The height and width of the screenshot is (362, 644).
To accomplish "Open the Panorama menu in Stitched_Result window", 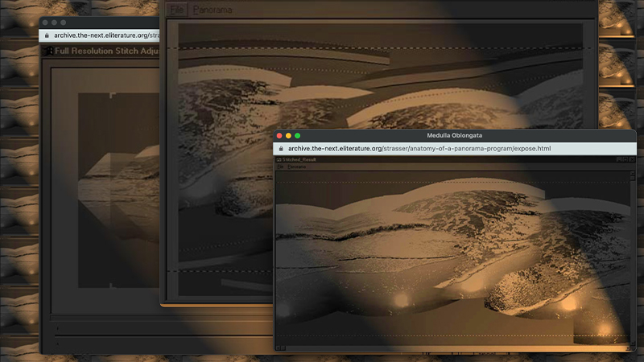I will (x=296, y=167).
